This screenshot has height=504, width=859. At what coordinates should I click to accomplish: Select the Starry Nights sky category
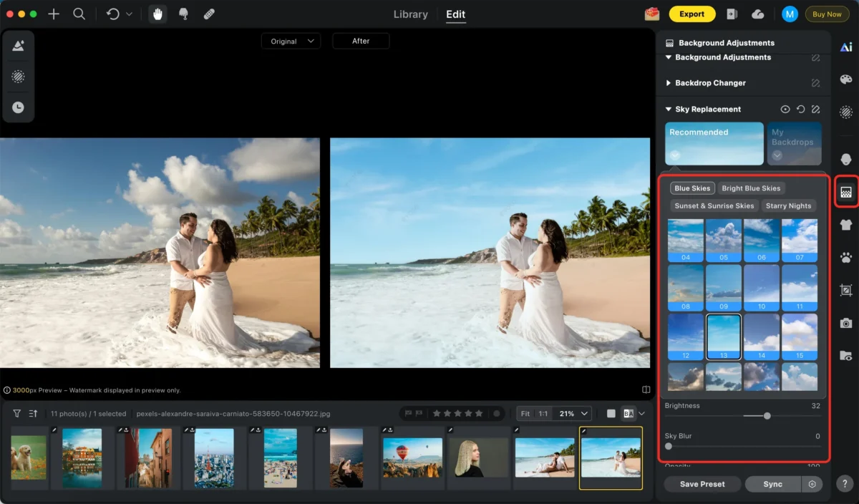(789, 205)
